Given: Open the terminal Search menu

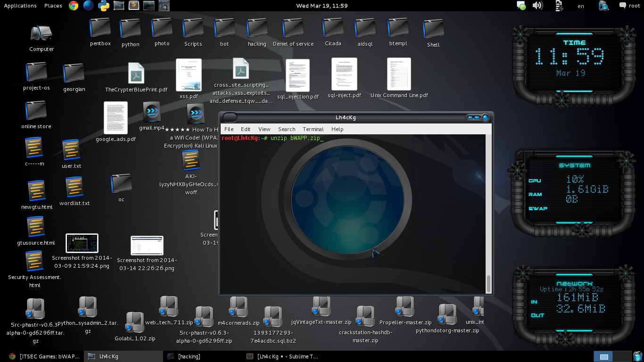Looking at the screenshot, I should [287, 129].
